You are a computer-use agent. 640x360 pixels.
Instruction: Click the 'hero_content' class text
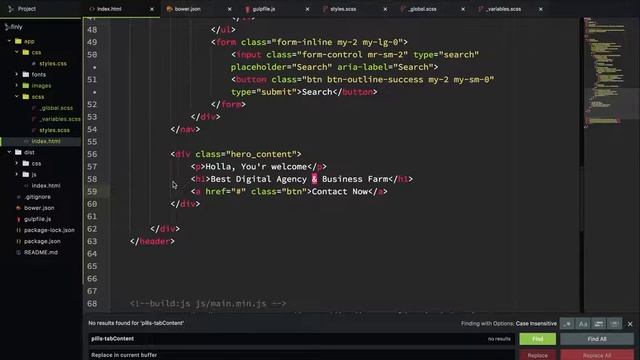tap(263, 154)
